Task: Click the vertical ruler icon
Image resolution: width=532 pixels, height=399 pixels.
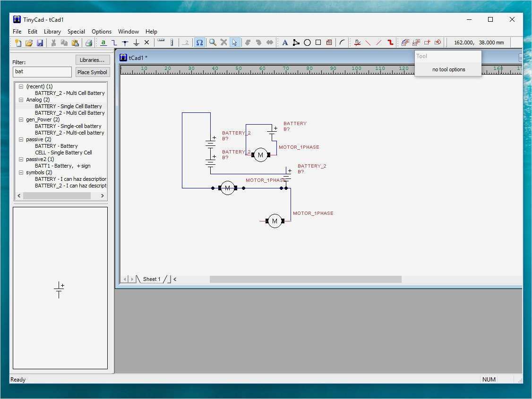Action: tap(172, 42)
